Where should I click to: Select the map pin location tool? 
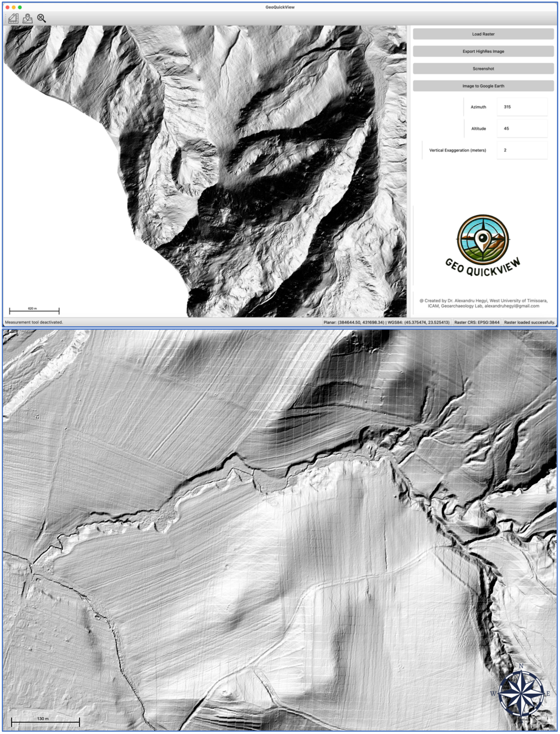click(27, 18)
